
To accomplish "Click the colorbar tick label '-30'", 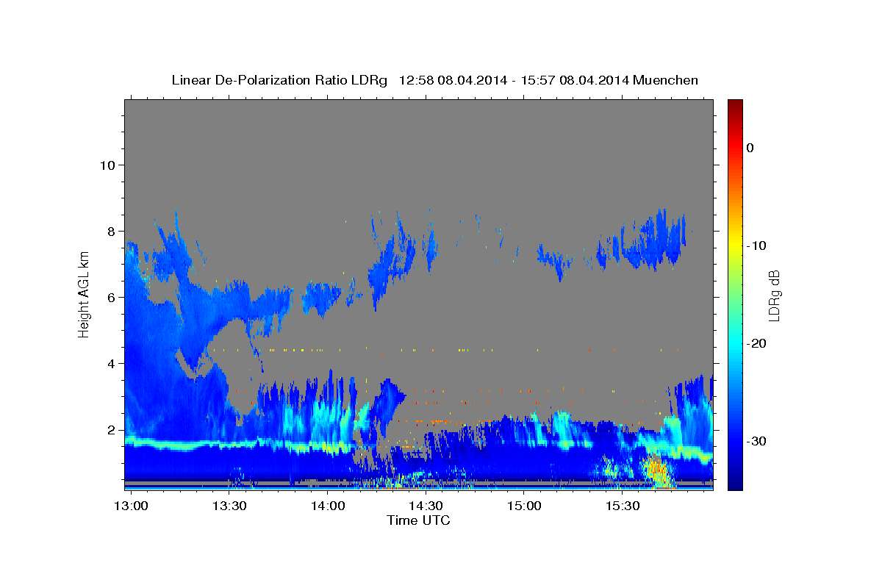I will 756,441.
